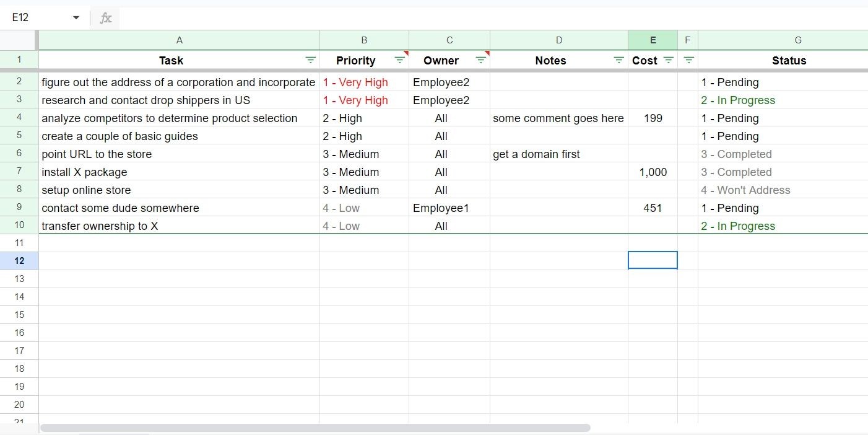The width and height of the screenshot is (868, 435).
Task: Select row 4 header
Action: pos(19,118)
